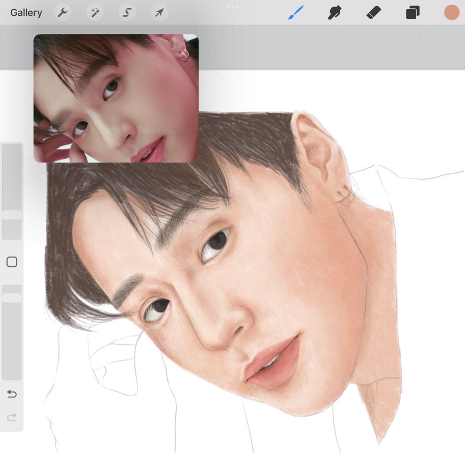Click the brush size slider handle
The width and height of the screenshot is (465, 476).
point(12,215)
